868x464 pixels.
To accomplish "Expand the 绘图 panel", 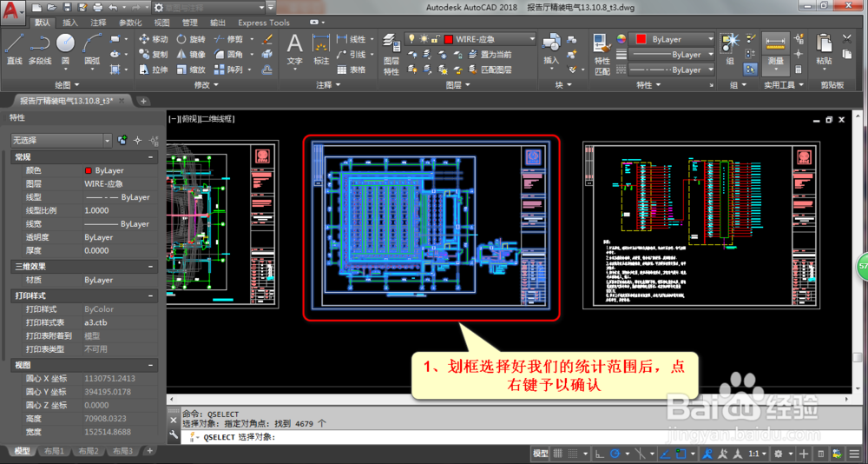I will point(68,85).
